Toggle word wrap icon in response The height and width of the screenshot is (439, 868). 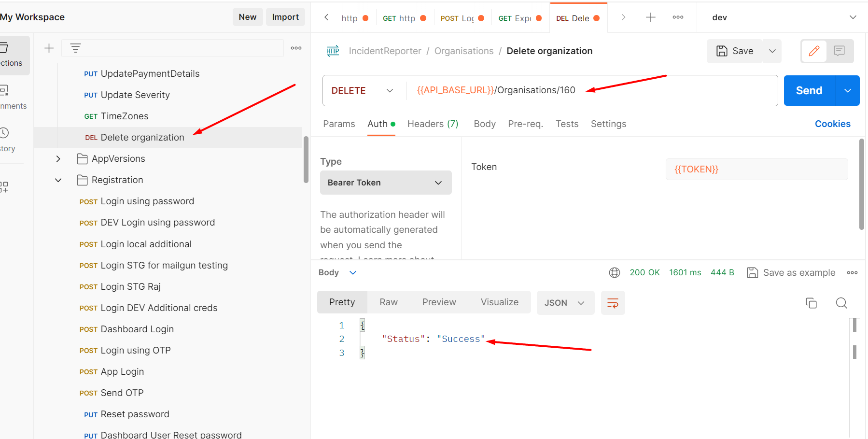[x=613, y=303]
